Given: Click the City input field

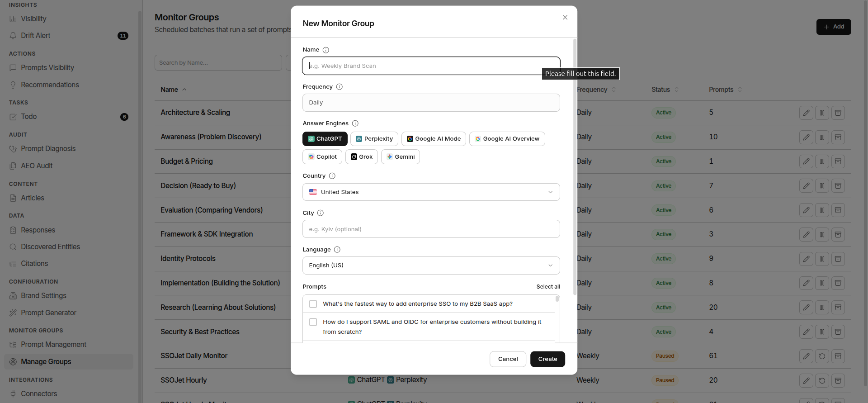Looking at the screenshot, I should (431, 229).
